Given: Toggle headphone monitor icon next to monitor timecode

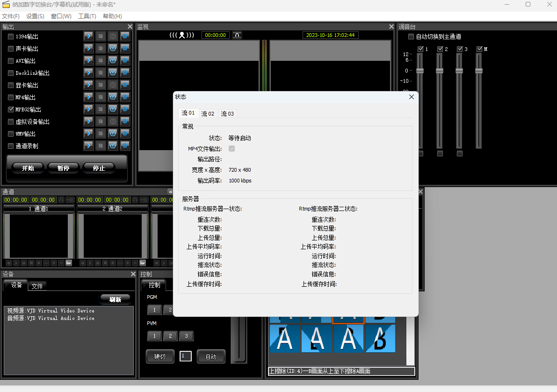Looking at the screenshot, I should coord(237,35).
